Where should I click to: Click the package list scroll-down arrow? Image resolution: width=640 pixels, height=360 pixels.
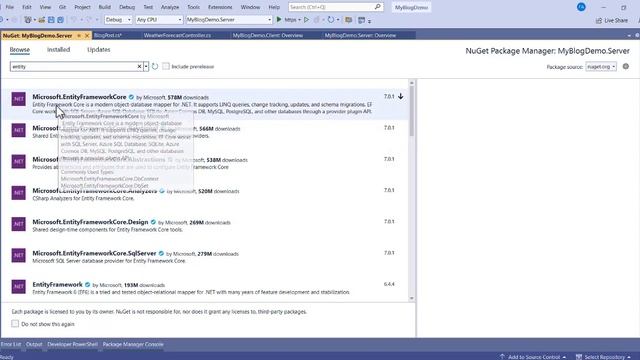[411, 298]
